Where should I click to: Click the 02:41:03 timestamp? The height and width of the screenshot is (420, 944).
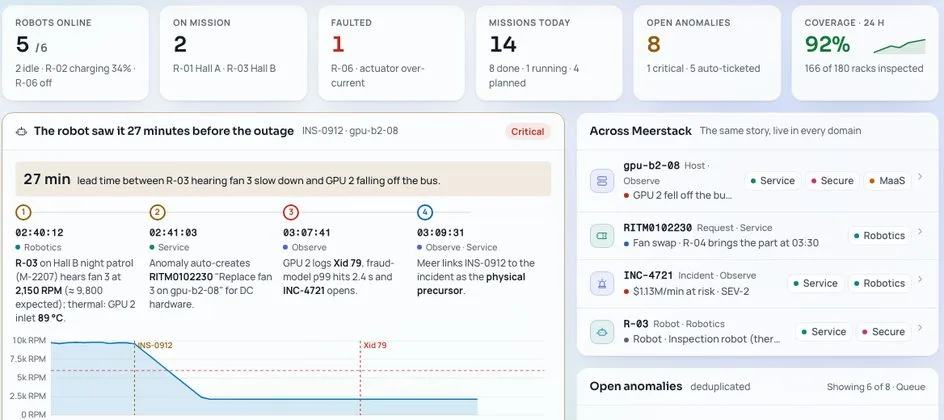[173, 232]
